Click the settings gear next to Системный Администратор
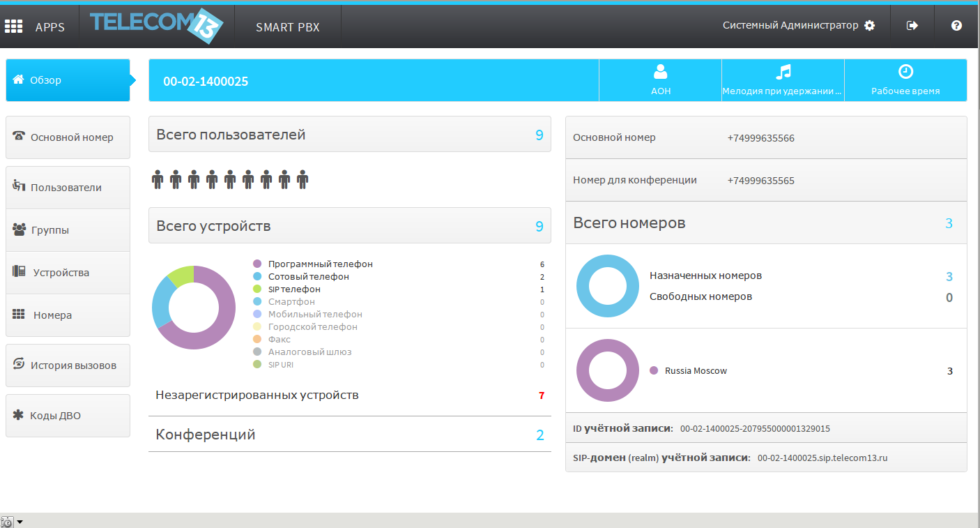The image size is (980, 528). pyautogui.click(x=869, y=26)
